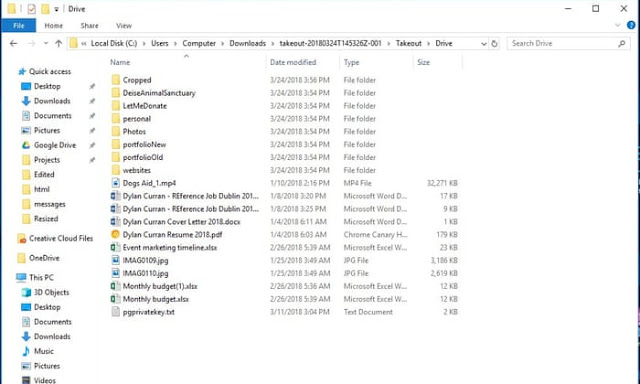Open recent locations dropdown arrow

click(46, 43)
